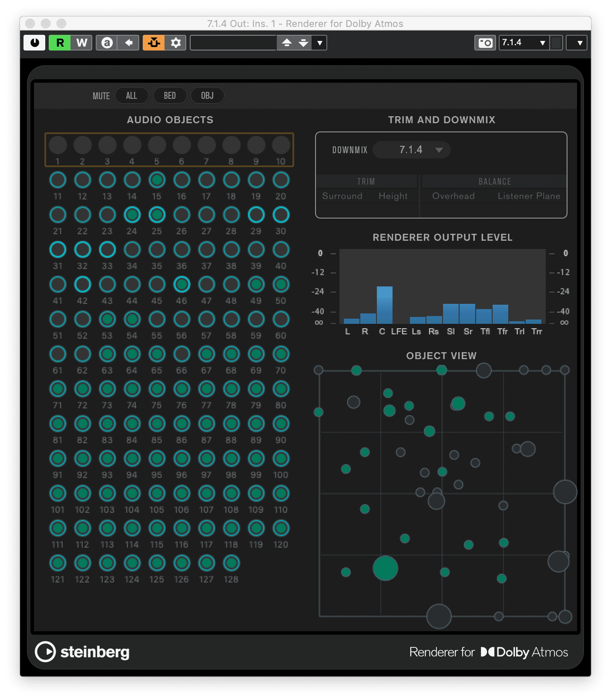
Task: Click the camera snapshot icon
Action: (485, 43)
